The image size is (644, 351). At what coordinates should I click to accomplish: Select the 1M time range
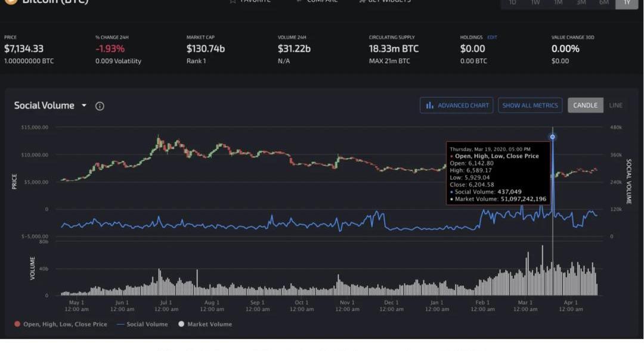[558, 3]
